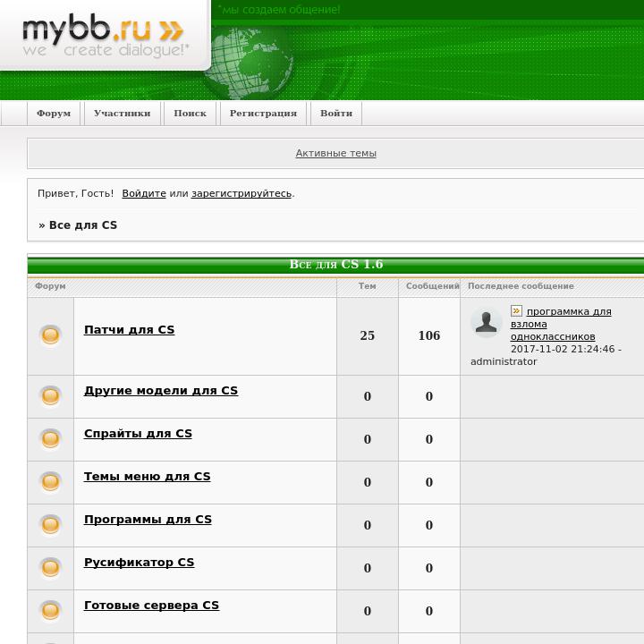Click the administrator avatar in last post
644x644 pixels.
point(487,322)
